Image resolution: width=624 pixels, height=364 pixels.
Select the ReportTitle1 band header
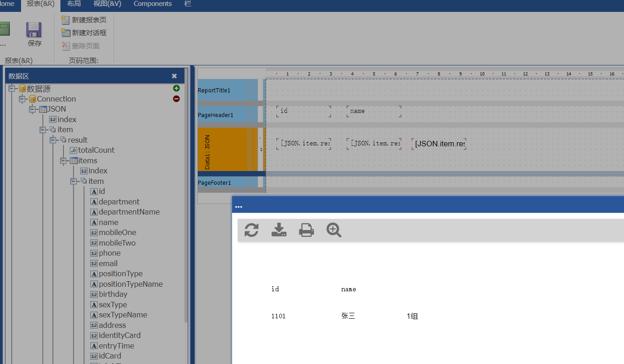click(x=228, y=90)
